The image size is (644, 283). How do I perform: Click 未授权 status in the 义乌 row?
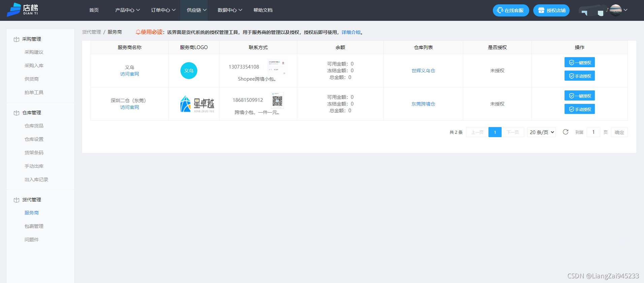pos(497,71)
